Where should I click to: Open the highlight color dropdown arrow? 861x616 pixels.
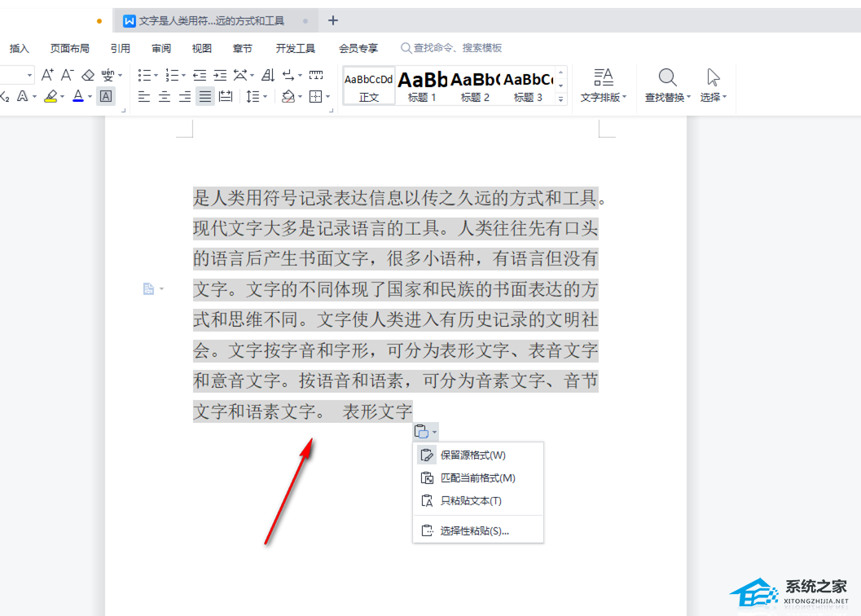tap(62, 97)
